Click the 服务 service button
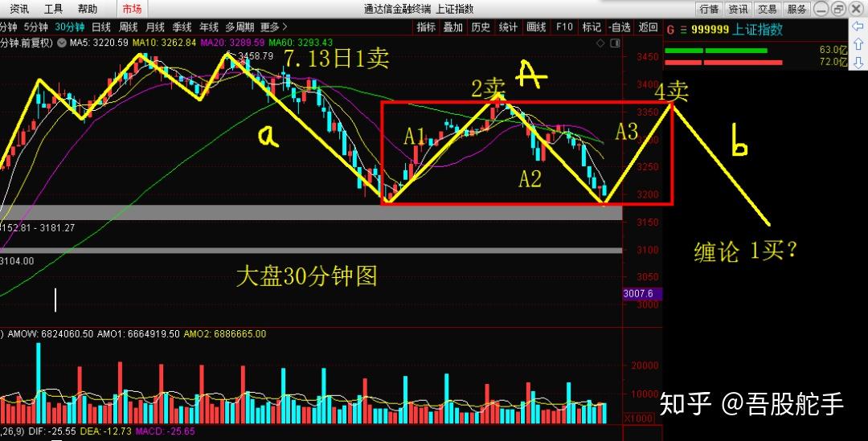Image resolution: width=868 pixels, height=441 pixels. click(796, 9)
